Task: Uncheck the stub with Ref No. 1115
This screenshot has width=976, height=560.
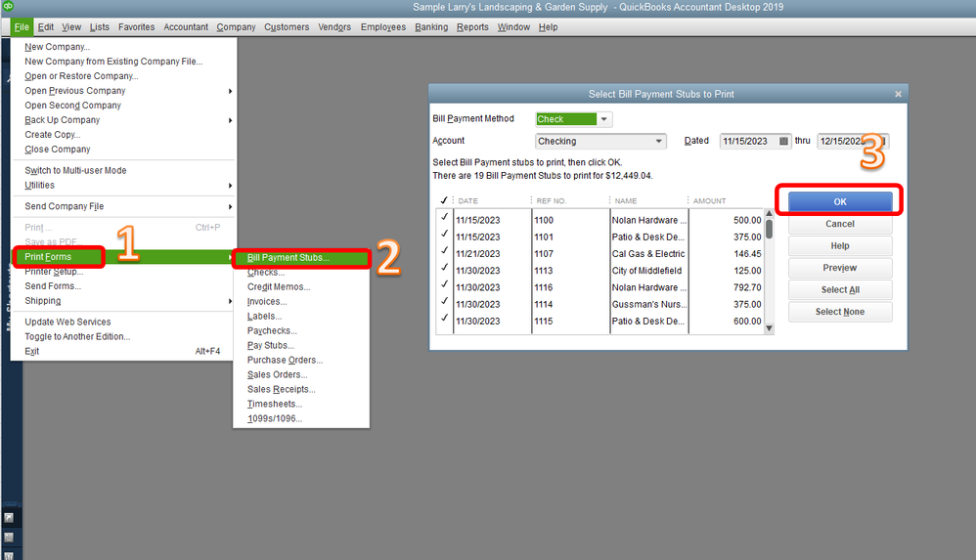Action: (444, 318)
